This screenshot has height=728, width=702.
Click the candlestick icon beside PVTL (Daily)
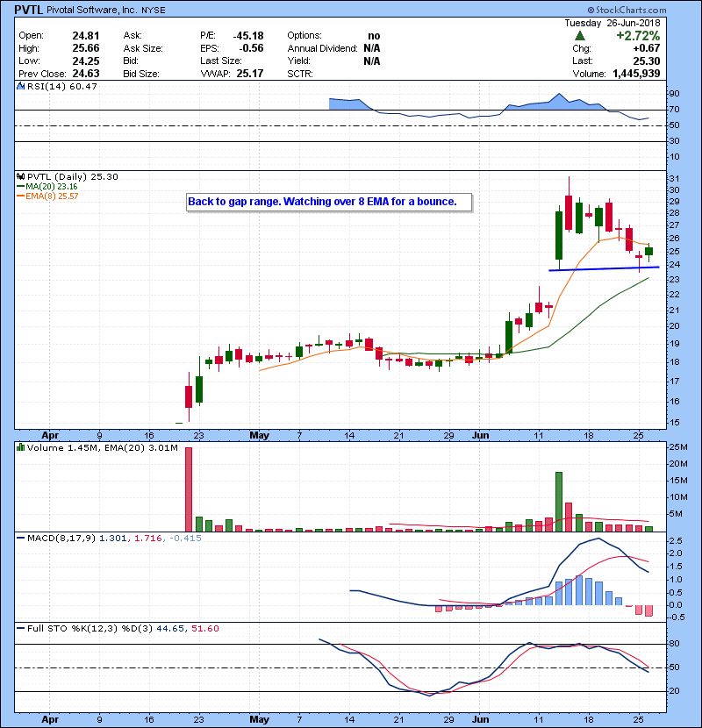click(x=20, y=176)
